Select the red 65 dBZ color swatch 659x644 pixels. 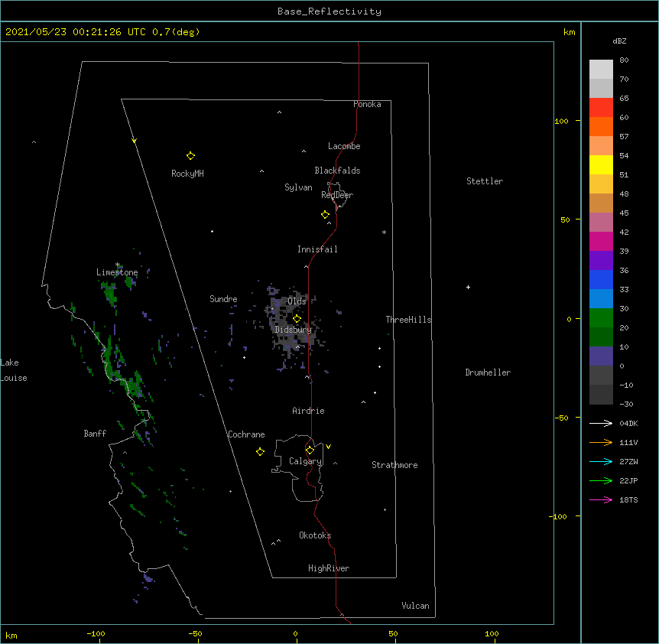tap(601, 107)
